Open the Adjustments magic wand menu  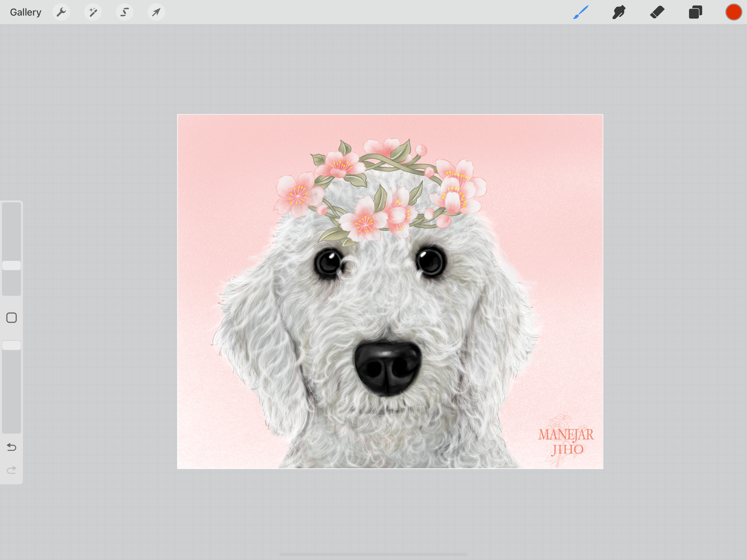point(93,12)
